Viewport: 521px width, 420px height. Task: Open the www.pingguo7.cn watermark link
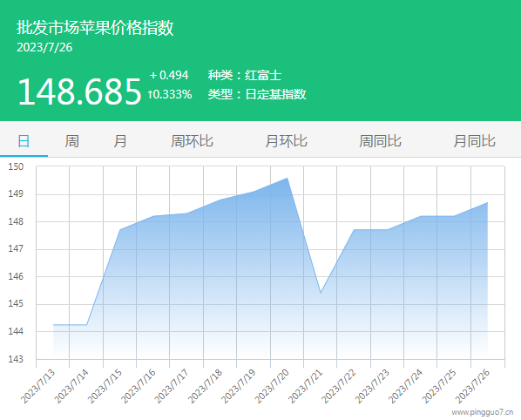(x=482, y=412)
